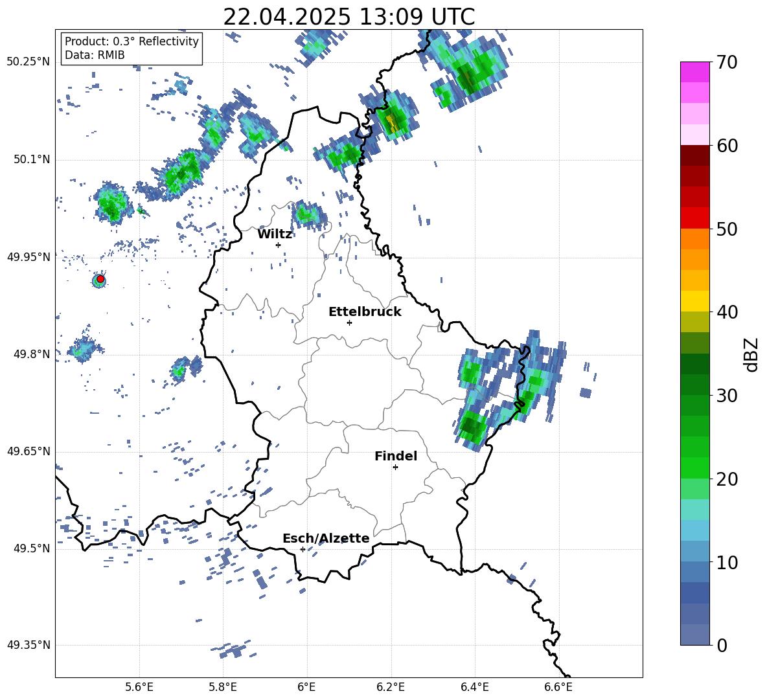Click the 50.1°N latitude tick label
This screenshot has height=700, width=767.
pos(32,160)
